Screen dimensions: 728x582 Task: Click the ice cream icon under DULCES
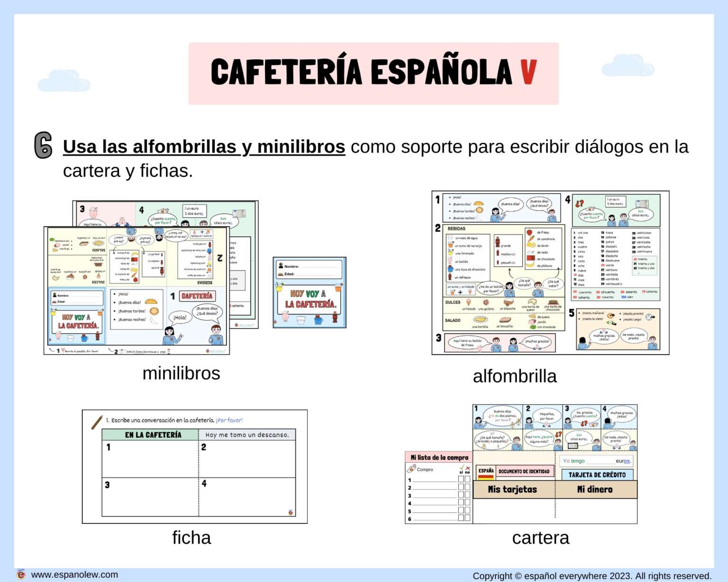[469, 301]
